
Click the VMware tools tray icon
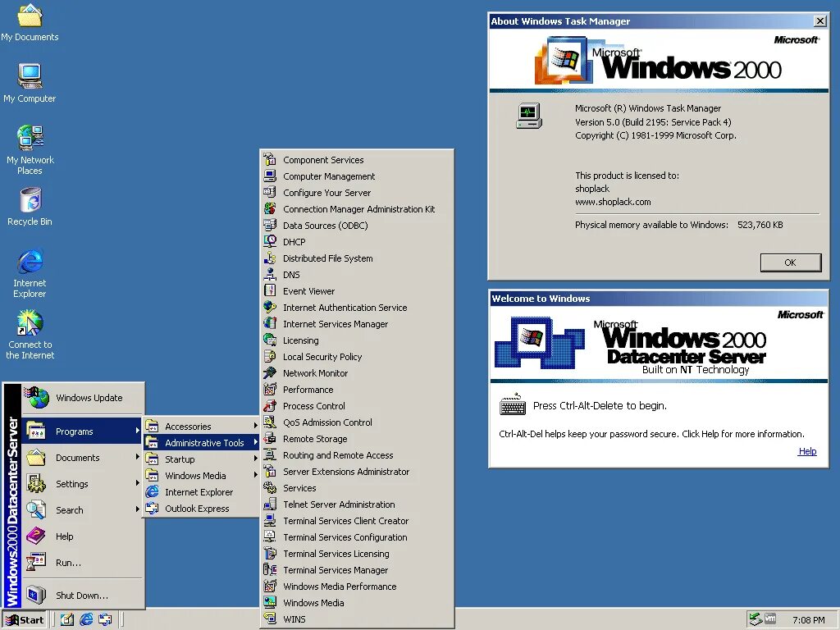tap(769, 619)
